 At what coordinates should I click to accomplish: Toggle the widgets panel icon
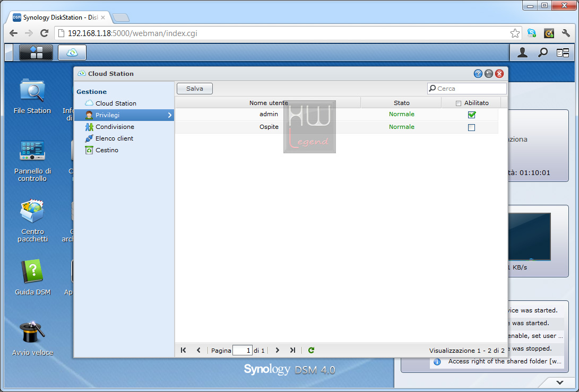(563, 53)
